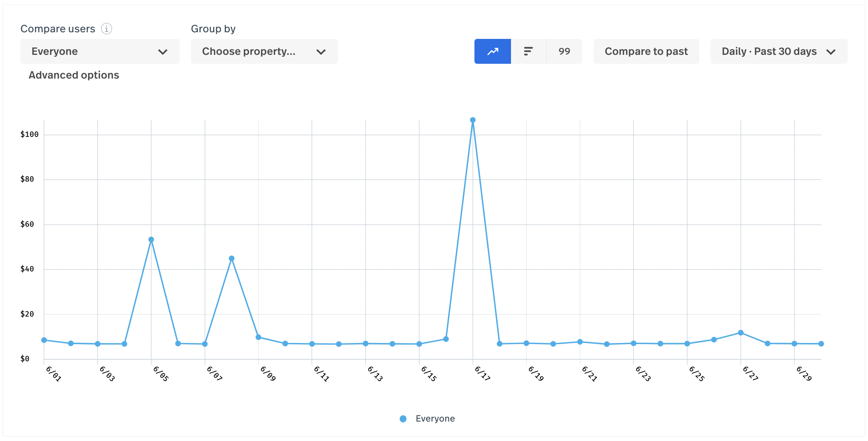Image resolution: width=868 pixels, height=441 pixels.
Task: Expand the Daily Past 30 days selector
Action: tap(779, 51)
